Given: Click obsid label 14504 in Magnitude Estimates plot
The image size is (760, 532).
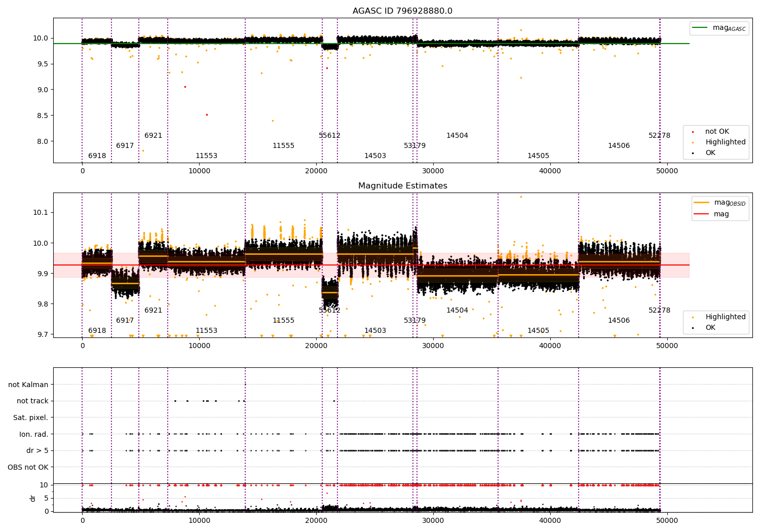Looking at the screenshot, I should [x=458, y=311].
